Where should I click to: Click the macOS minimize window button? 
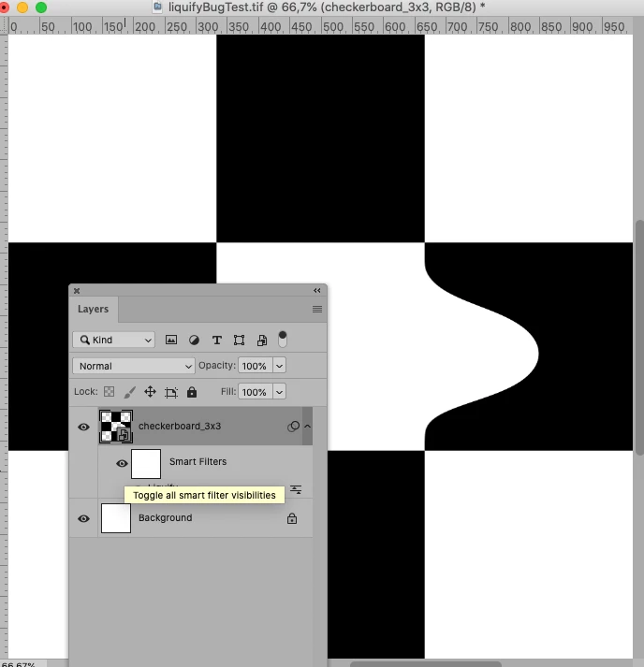coord(22,7)
